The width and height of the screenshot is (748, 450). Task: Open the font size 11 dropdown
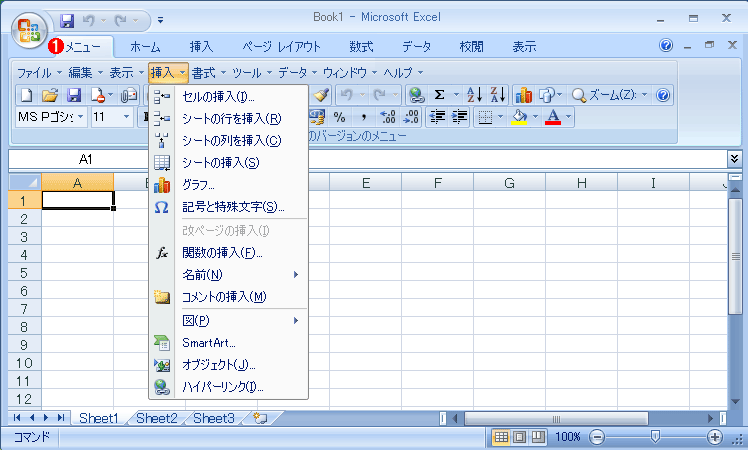click(126, 117)
